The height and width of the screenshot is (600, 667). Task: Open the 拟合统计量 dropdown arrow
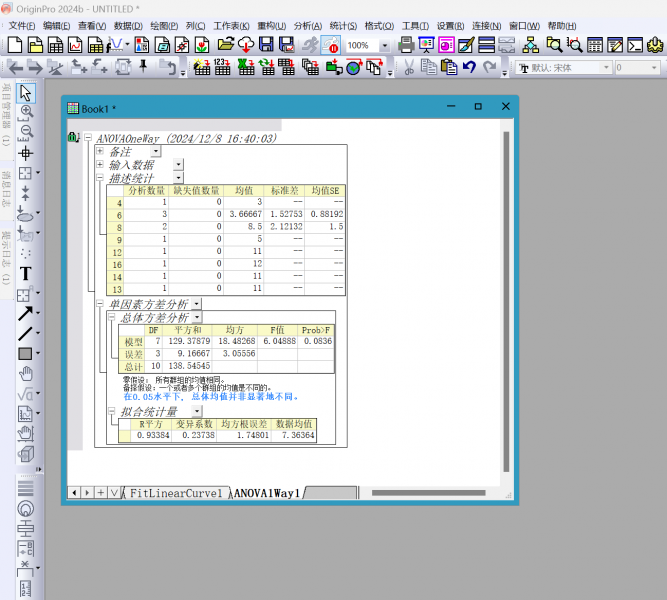point(197,411)
